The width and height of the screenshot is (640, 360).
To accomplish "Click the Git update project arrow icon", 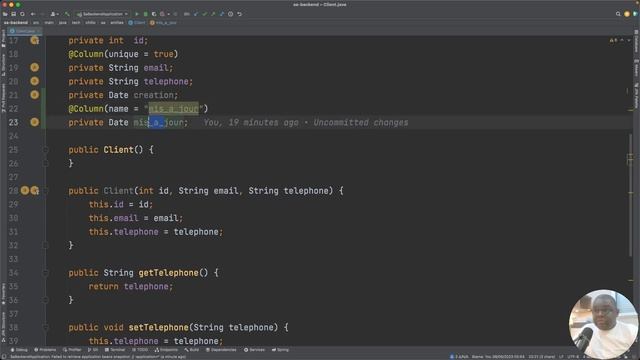I will click(196, 14).
